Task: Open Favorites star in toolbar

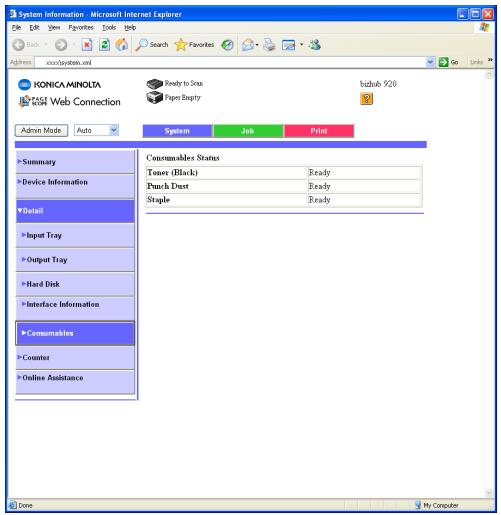Action: (x=194, y=45)
